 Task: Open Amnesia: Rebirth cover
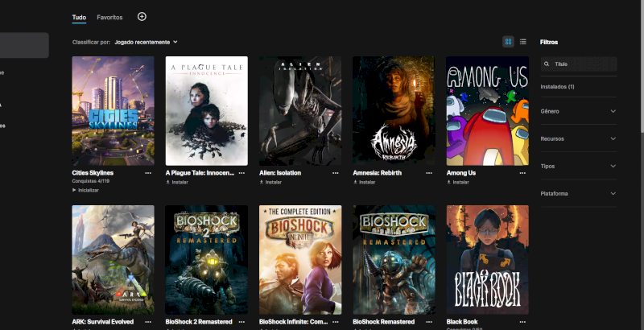[x=394, y=111]
